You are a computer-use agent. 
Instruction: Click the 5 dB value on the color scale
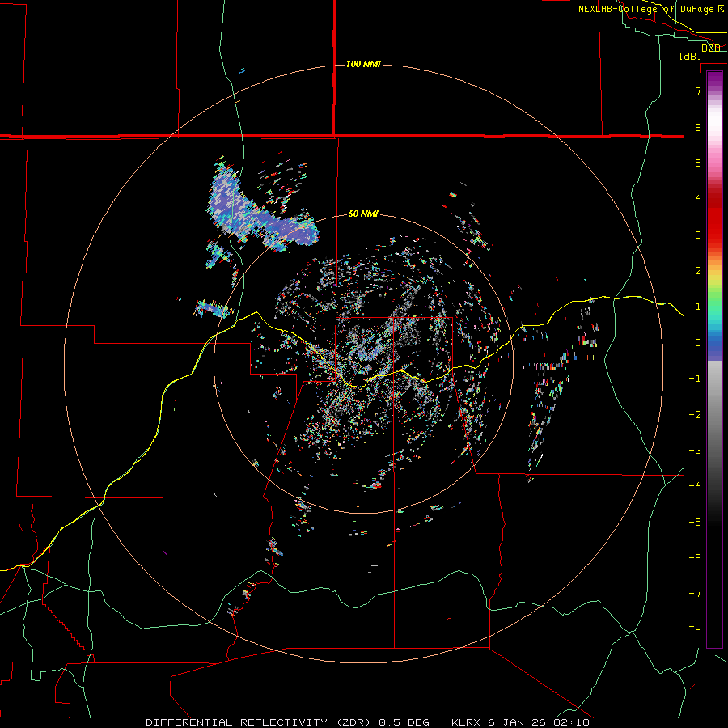click(x=698, y=163)
